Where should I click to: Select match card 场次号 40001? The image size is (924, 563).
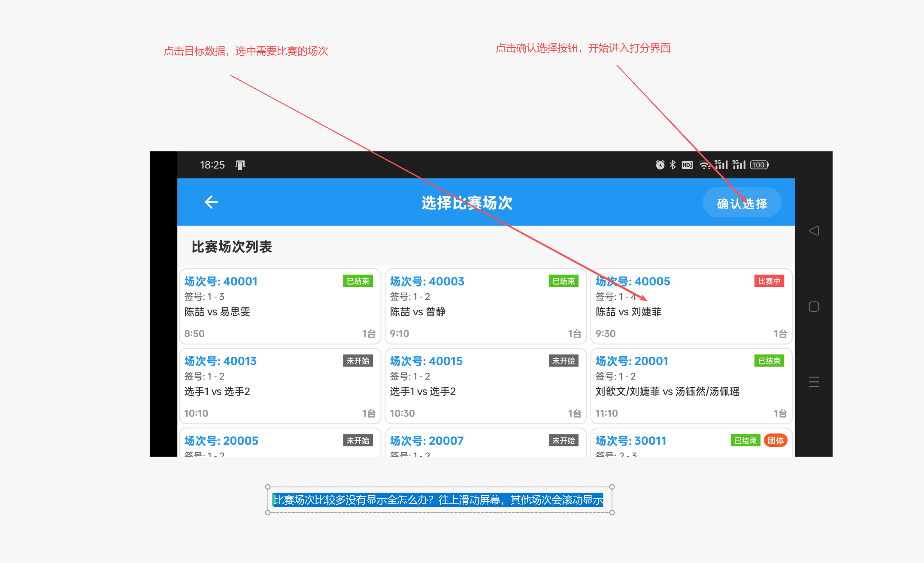pos(280,307)
